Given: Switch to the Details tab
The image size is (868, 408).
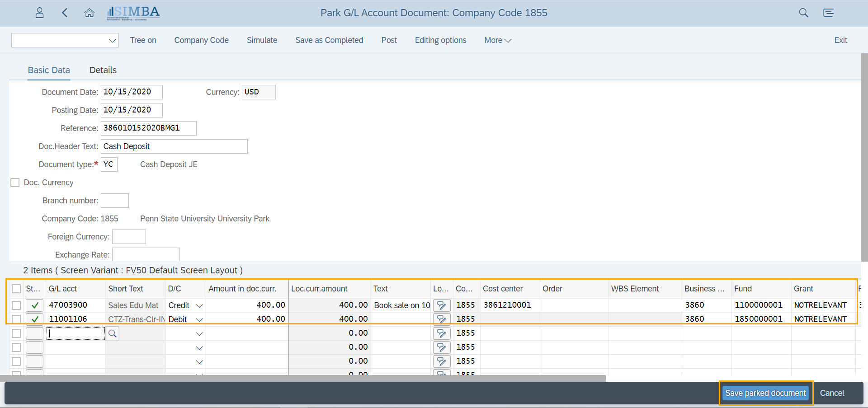Looking at the screenshot, I should click(x=103, y=70).
